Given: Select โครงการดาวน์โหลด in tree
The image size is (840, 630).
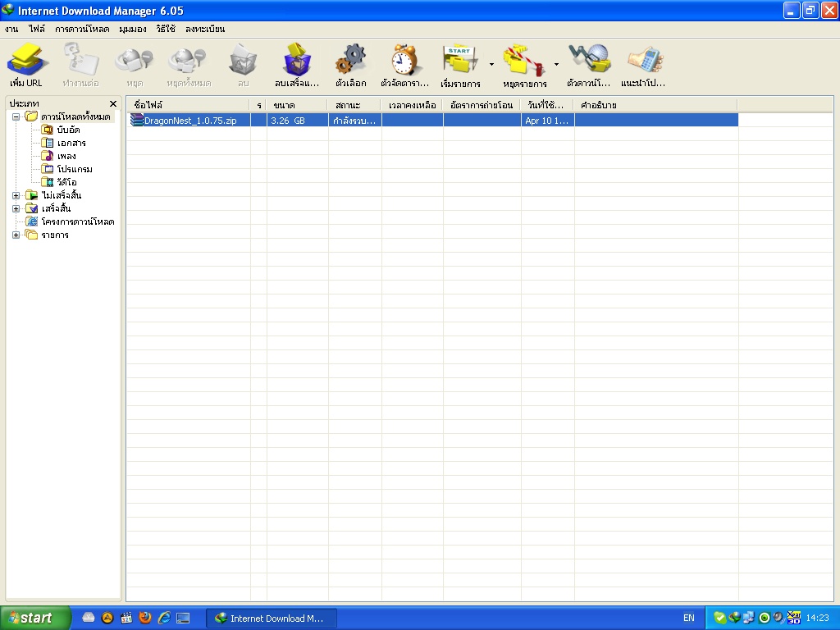Looking at the screenshot, I should point(78,221).
